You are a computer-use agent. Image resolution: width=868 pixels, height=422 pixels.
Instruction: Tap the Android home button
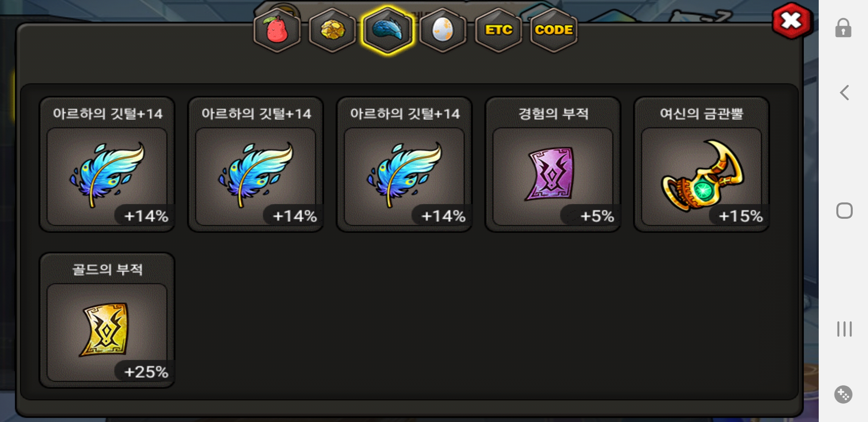pos(845,211)
